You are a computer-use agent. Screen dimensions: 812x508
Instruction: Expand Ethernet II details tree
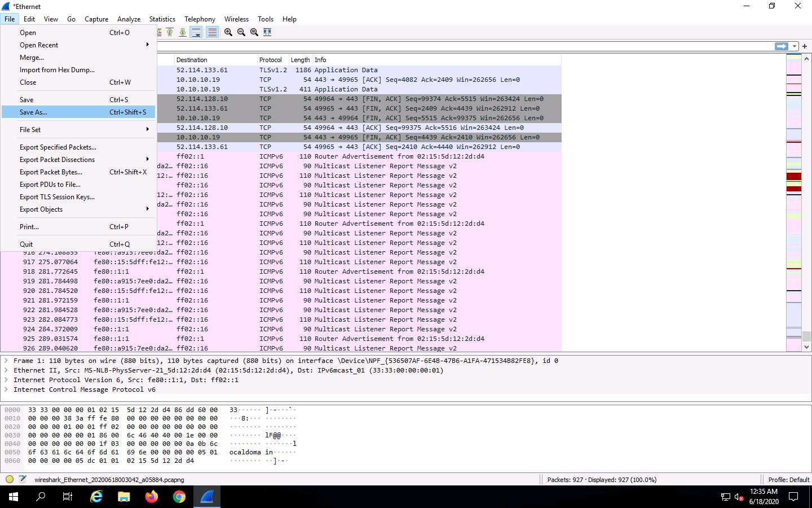pos(6,370)
